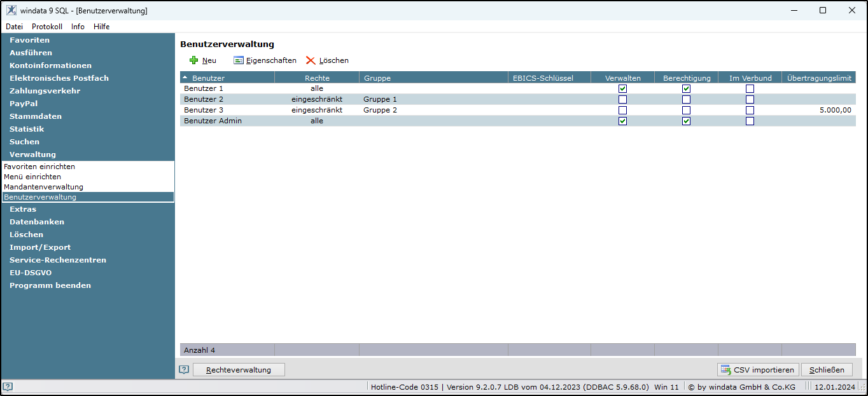Open the Info menu

click(x=78, y=27)
